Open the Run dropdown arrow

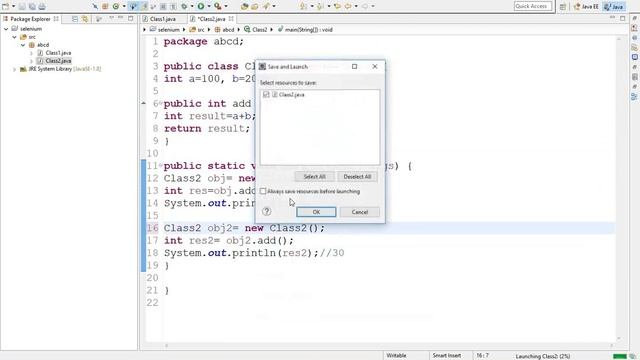(209, 6)
